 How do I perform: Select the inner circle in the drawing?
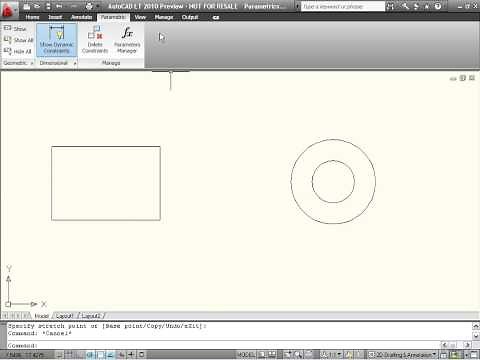click(x=333, y=161)
